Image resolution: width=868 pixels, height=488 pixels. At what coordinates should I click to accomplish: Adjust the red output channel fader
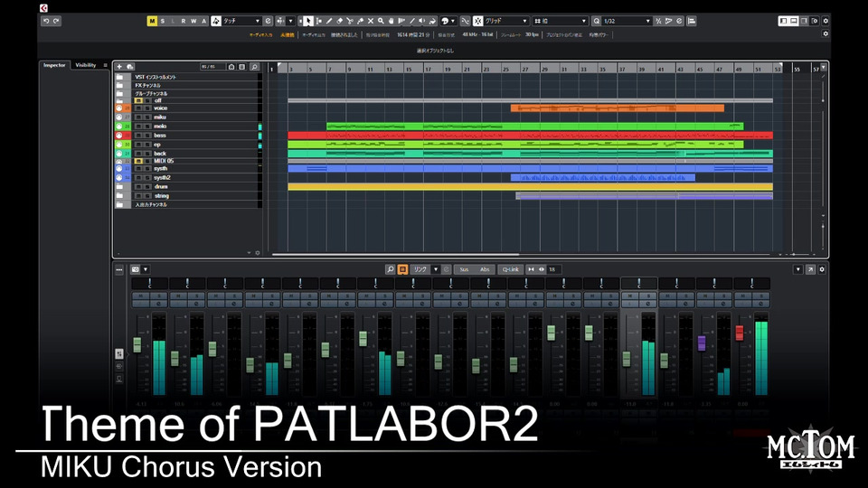(x=739, y=333)
